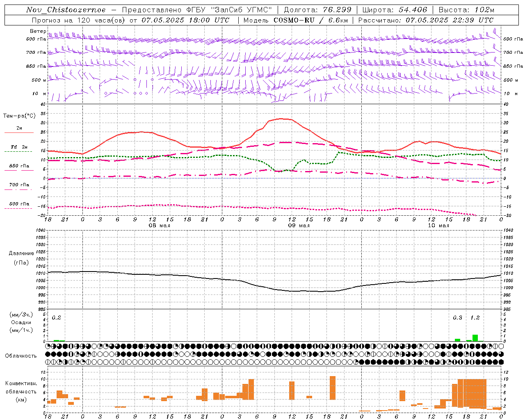Click the (мм/1ч.) precipitation unit label
The width and height of the screenshot is (525, 420).
click(x=21, y=330)
